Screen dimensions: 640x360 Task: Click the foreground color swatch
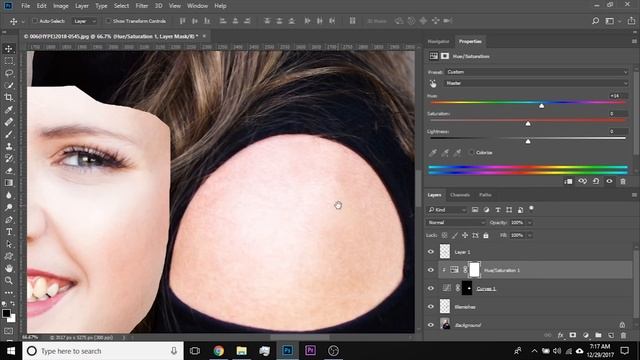tap(6, 313)
